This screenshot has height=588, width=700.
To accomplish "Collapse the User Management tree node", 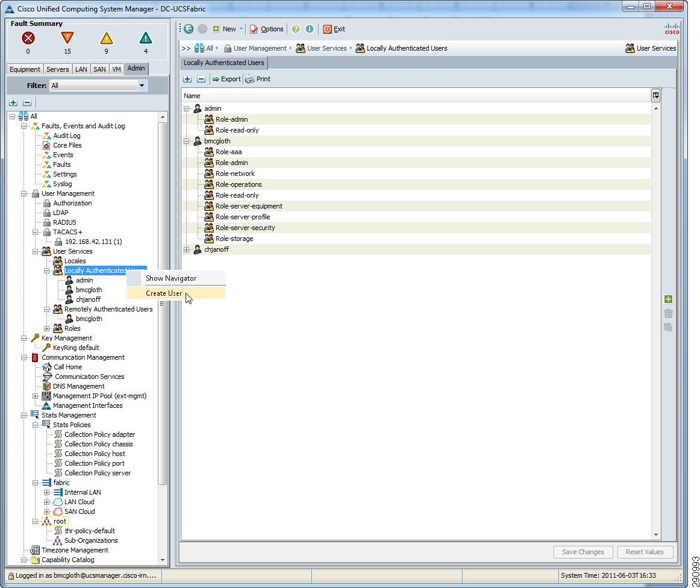I will pyautogui.click(x=23, y=194).
